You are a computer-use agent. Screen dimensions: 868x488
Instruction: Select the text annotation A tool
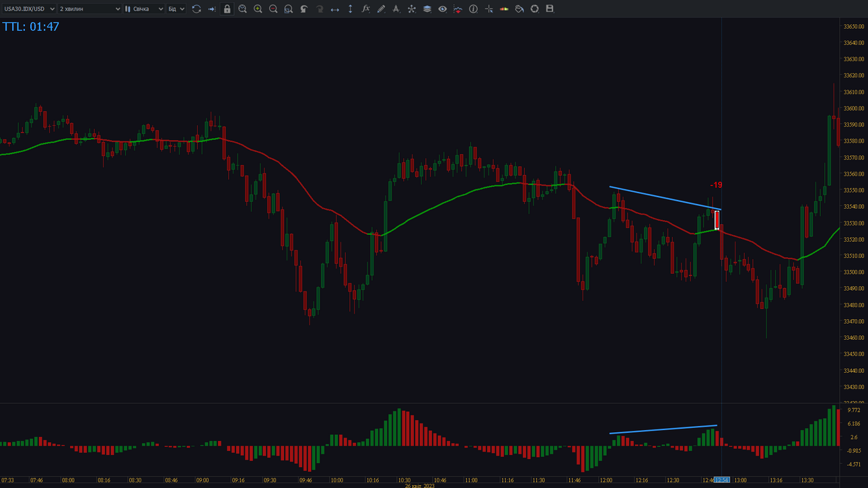[x=396, y=9]
